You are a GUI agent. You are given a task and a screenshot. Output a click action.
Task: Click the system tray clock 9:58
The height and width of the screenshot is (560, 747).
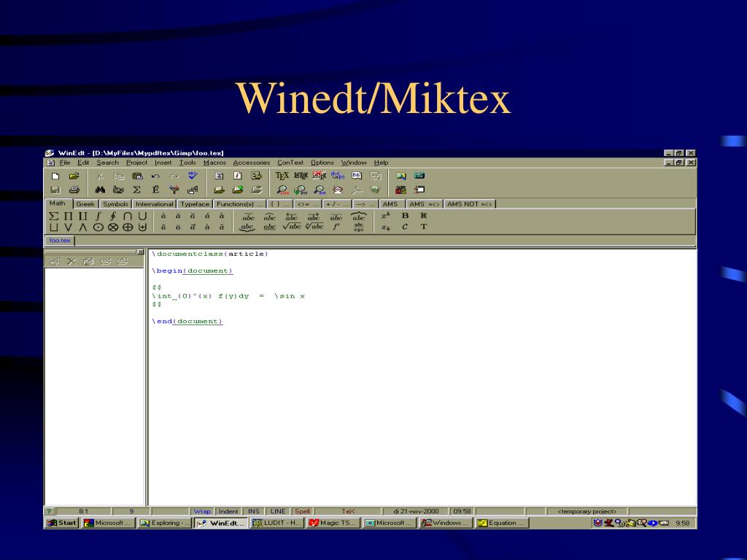[683, 523]
